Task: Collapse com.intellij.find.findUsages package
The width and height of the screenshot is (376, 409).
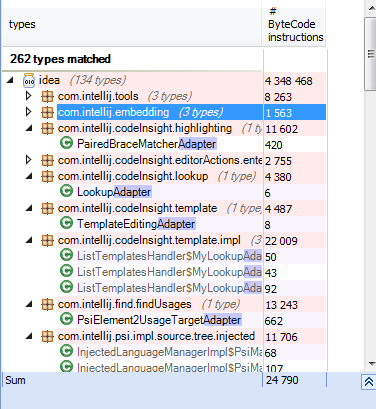Action: click(29, 304)
